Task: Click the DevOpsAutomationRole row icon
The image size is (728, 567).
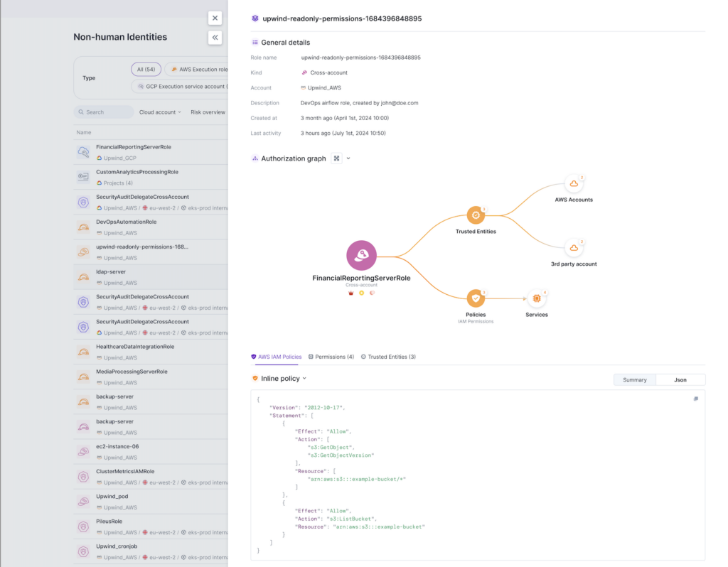Action: click(84, 227)
